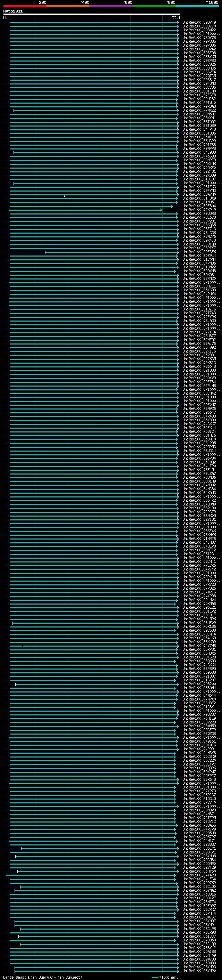Click the orange ~40% identity legend segment
The image size is (222, 980).
coord(68,6)
